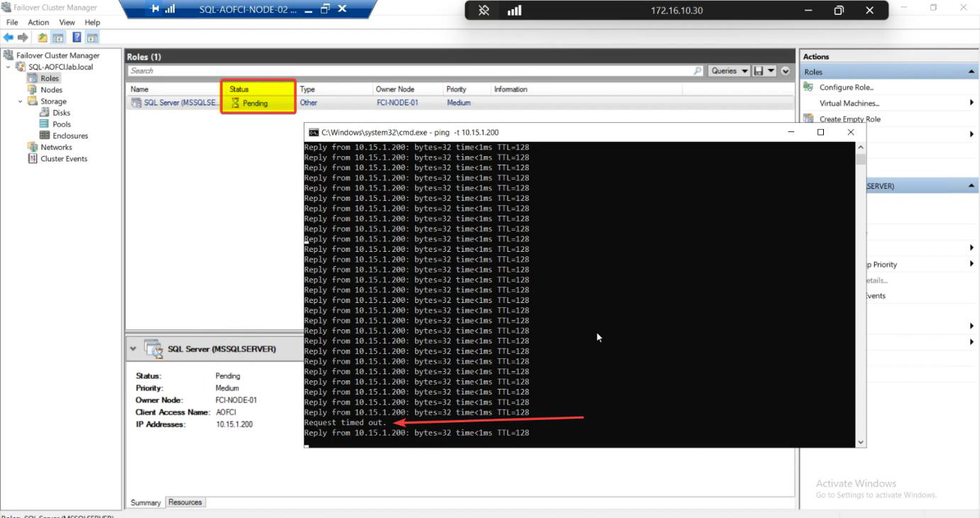Expand the round chevron after search bar
The width and height of the screenshot is (980, 518).
point(786,71)
